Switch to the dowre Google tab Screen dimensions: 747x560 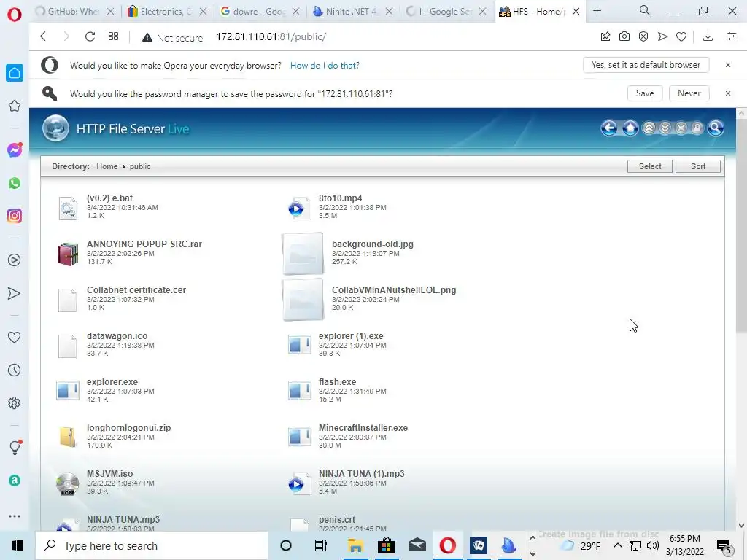260,12
